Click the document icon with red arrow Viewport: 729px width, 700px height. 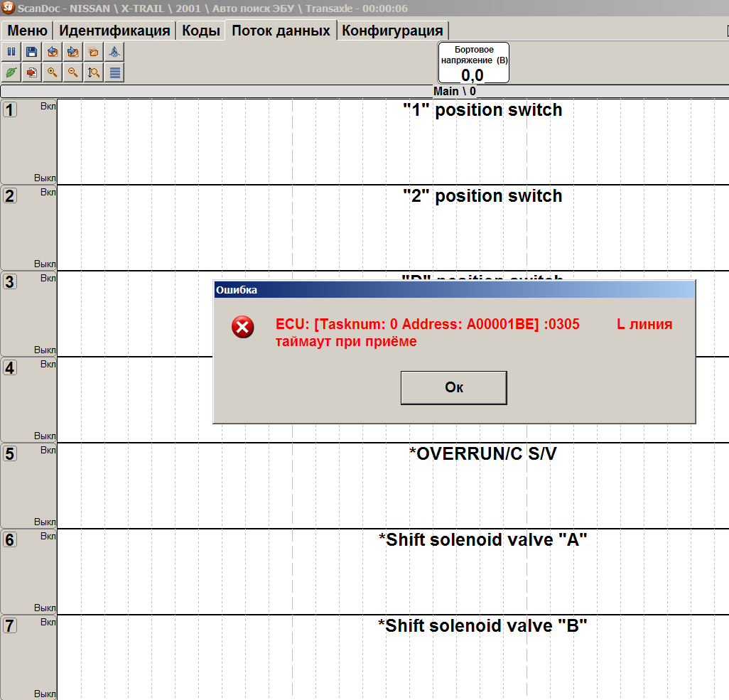(x=31, y=72)
